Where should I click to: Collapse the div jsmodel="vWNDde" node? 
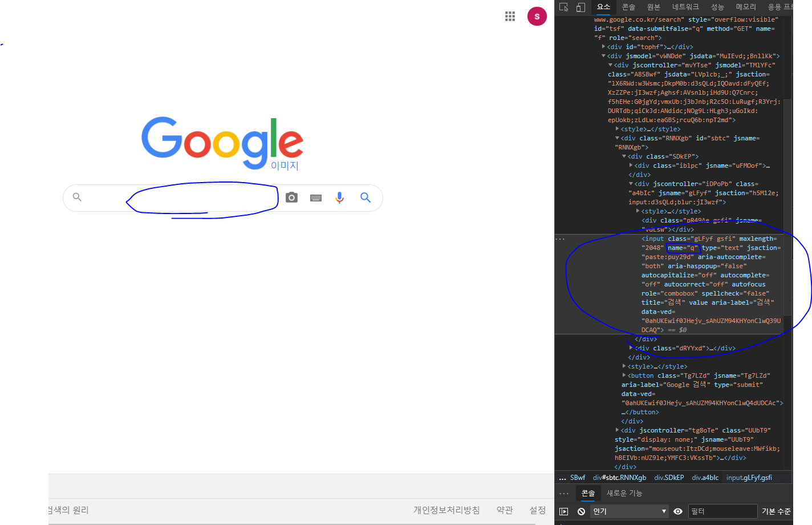[603, 56]
